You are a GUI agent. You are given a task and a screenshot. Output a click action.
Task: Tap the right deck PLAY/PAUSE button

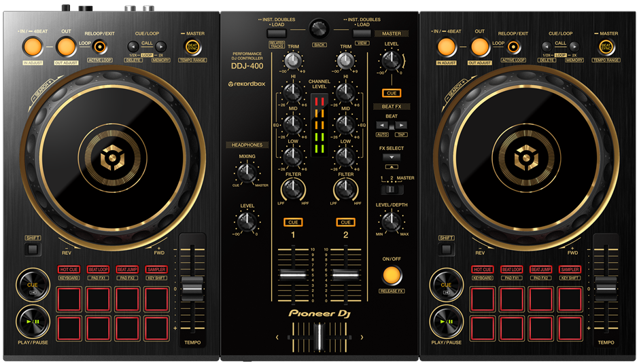446,321
